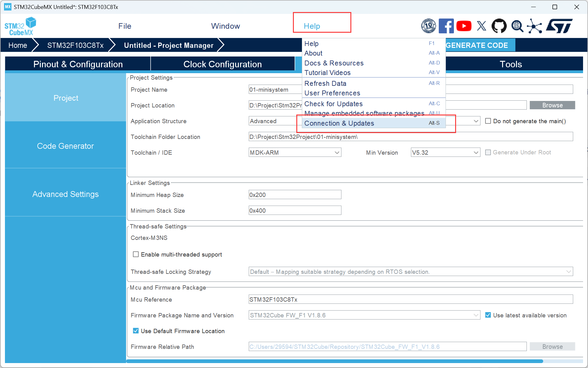Screen dimensions: 588x368
Task: Open the YouTube icon link
Action: pyautogui.click(x=464, y=26)
